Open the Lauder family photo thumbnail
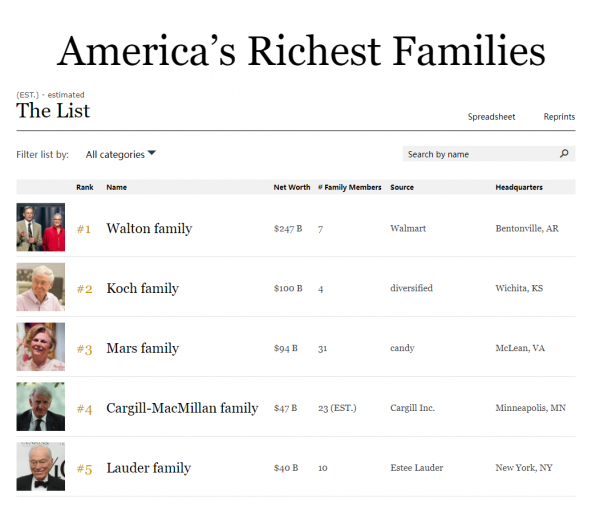The image size is (600, 505). 41,467
